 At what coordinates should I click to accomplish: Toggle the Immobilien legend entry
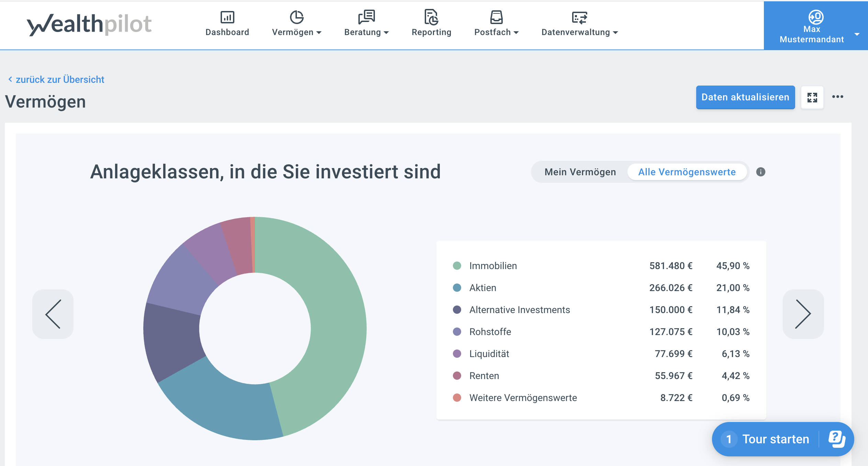(x=493, y=266)
